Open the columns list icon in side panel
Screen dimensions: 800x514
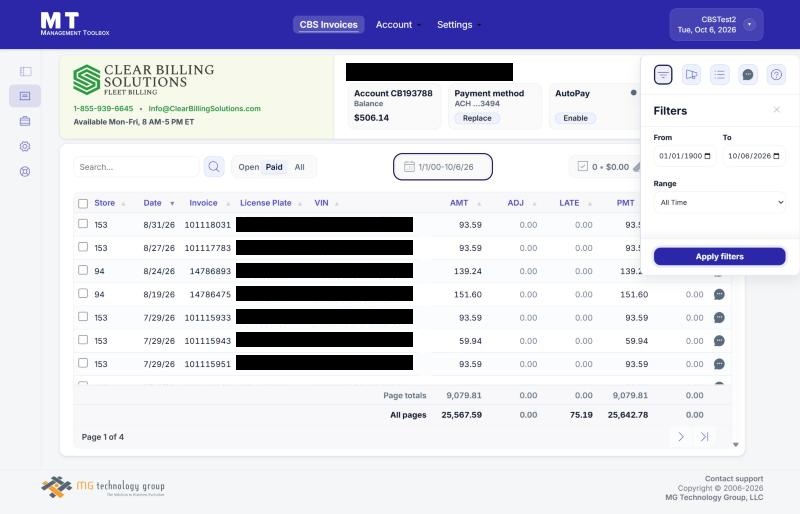[719, 75]
